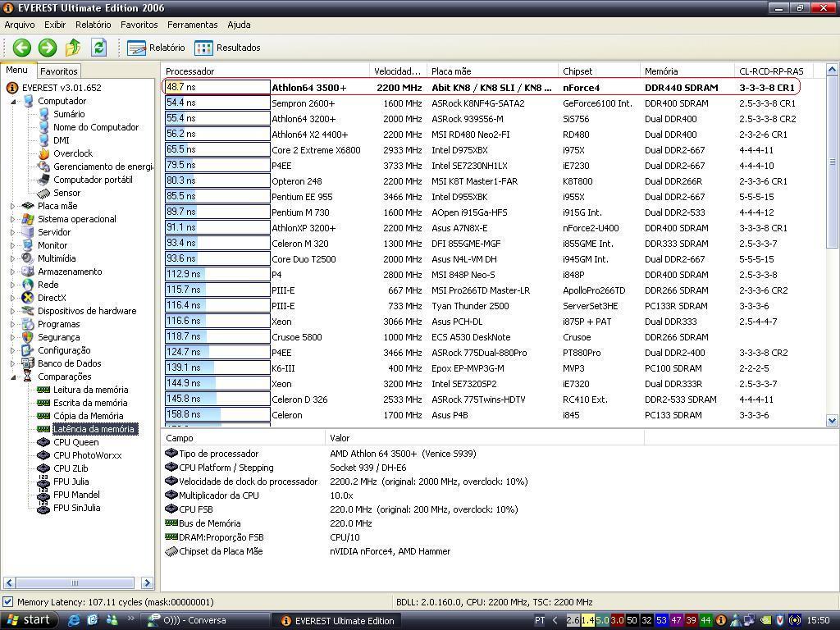Expand the Placa mãe tree node
The image size is (840, 630).
point(13,206)
